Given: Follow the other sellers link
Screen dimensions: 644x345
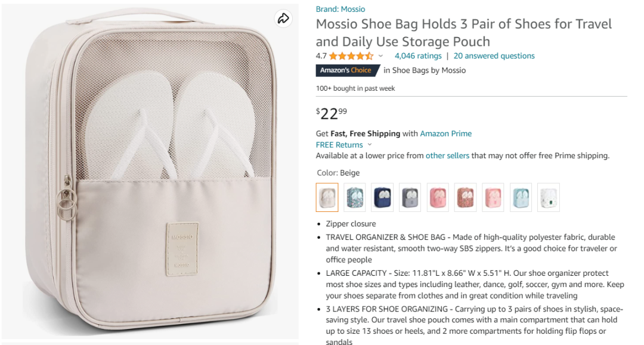Looking at the screenshot, I should coord(447,156).
